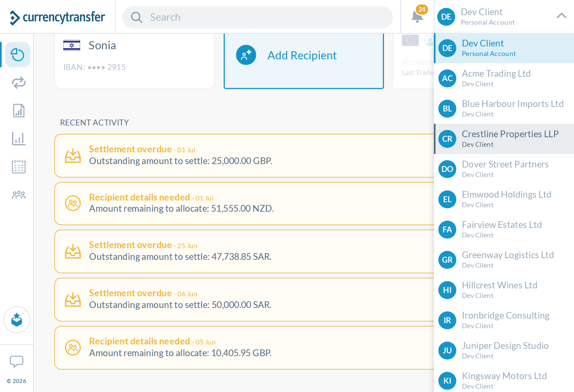Viewport: 574px width, 392px height.
Task: Switch to Fairview Estates Ltd account
Action: point(504,230)
